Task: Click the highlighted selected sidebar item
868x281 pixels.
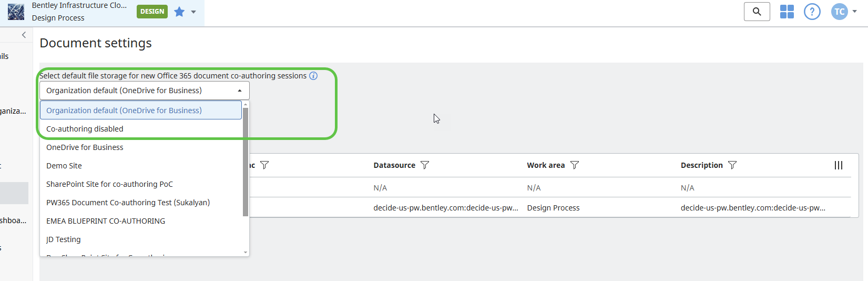Action: [x=14, y=193]
